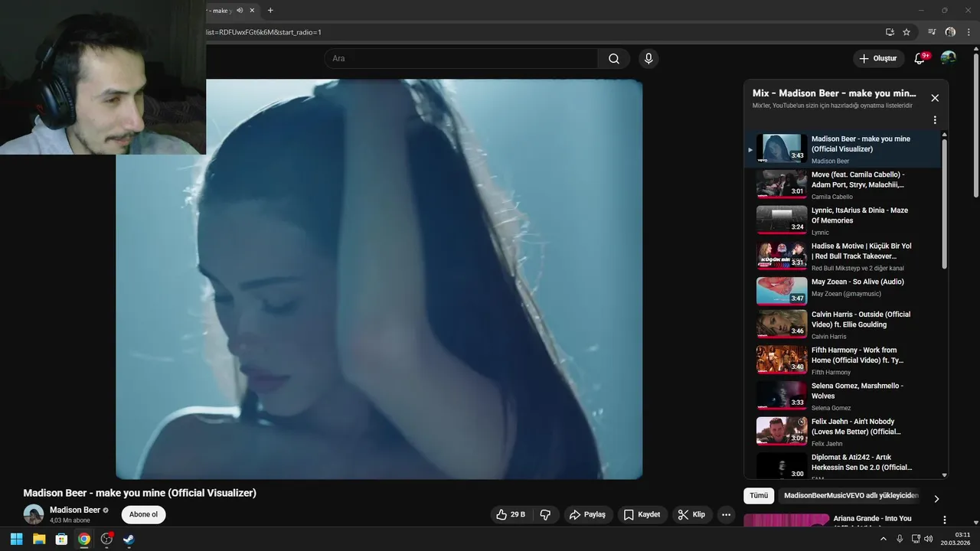Click the mix playlist scrollbar
This screenshot has height=551, width=980.
[x=944, y=203]
